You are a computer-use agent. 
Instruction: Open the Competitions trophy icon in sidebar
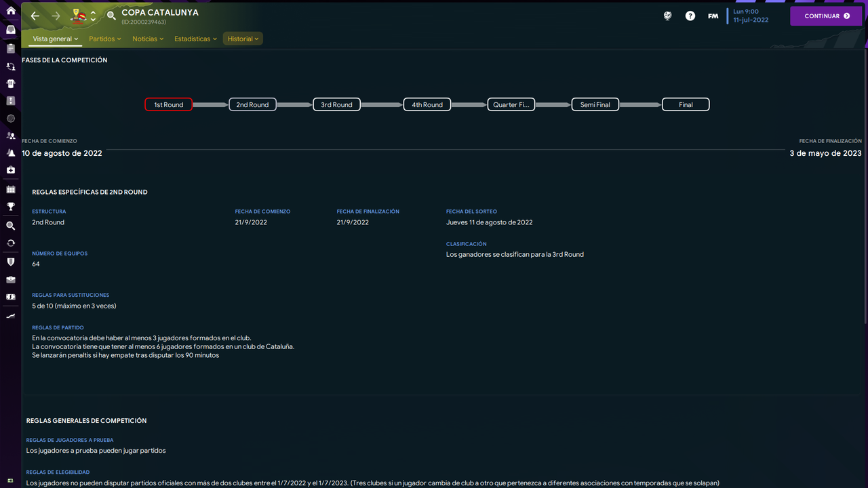point(10,207)
